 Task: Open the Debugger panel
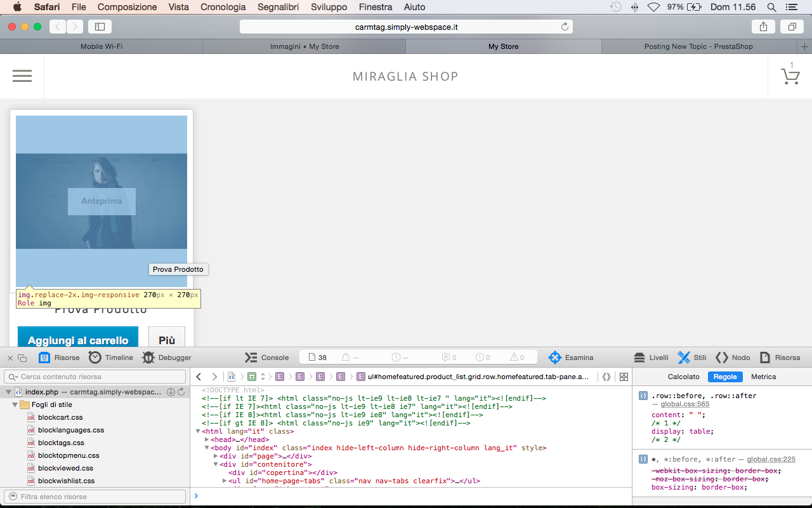click(x=166, y=358)
